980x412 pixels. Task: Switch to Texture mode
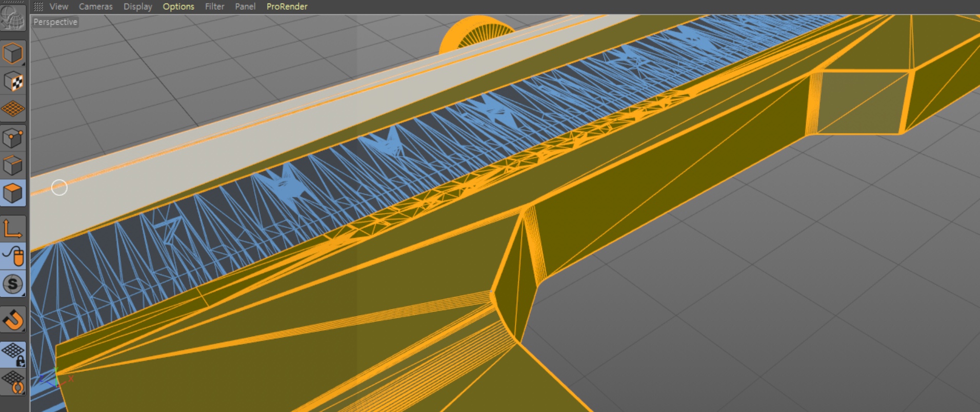coord(13,81)
